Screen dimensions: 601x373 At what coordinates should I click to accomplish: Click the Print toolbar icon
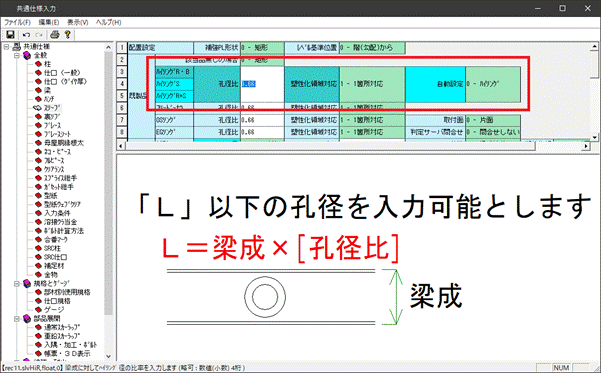coord(55,35)
